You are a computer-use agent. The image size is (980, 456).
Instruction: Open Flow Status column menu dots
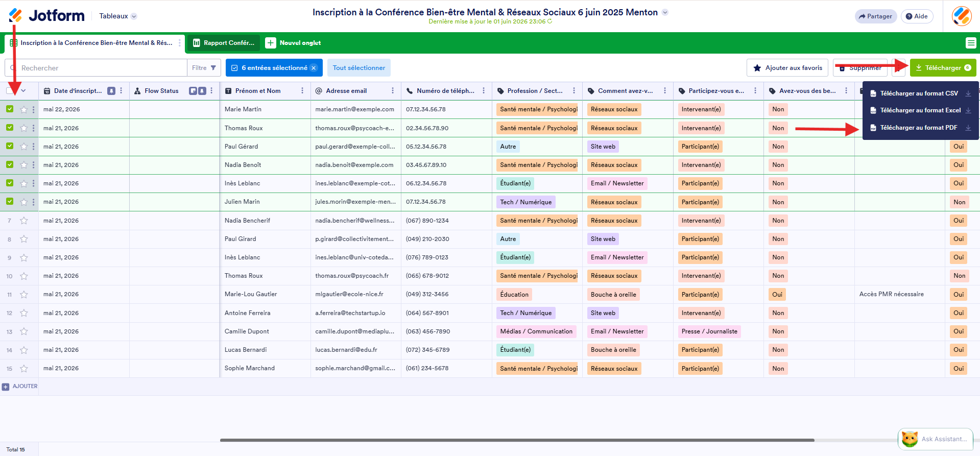pos(211,91)
